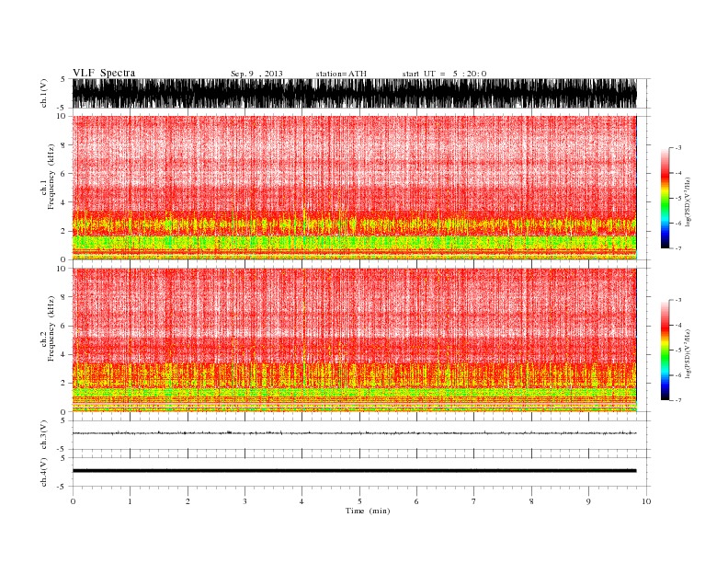This screenshot has width=728, height=563.
Task: Click the "station=ATH" header label
Action: pos(341,74)
